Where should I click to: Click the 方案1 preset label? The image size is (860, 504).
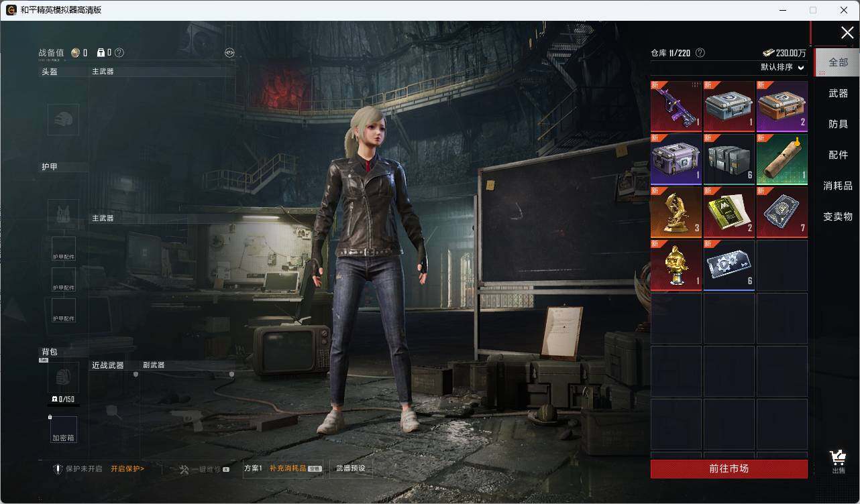pos(253,468)
